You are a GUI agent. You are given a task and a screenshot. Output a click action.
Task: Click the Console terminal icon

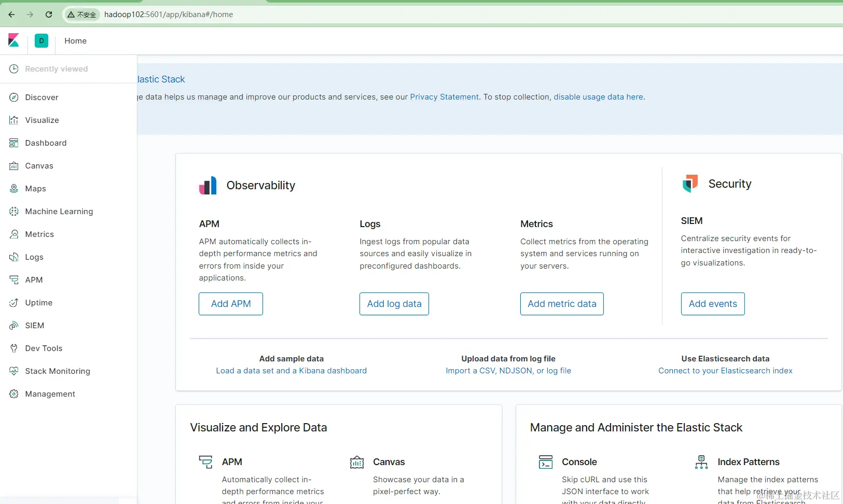click(x=546, y=462)
